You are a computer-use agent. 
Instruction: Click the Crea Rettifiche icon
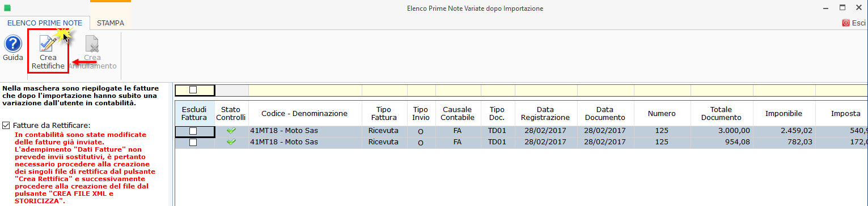pos(48,44)
